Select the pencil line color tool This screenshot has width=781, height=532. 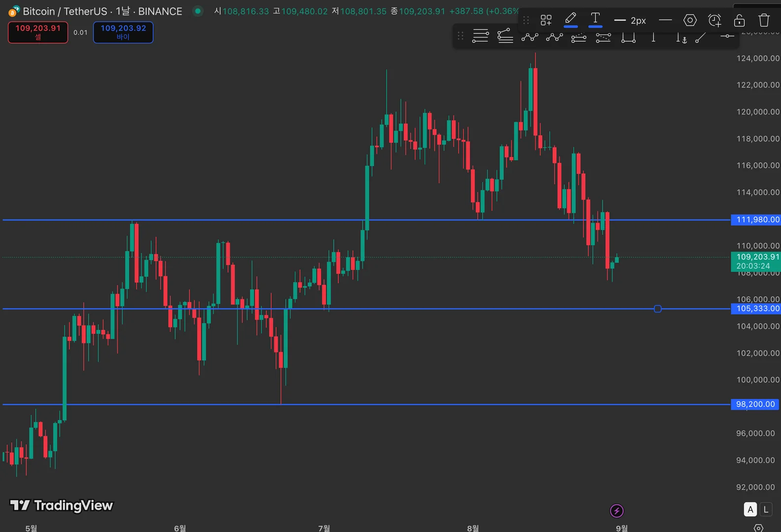pyautogui.click(x=571, y=20)
